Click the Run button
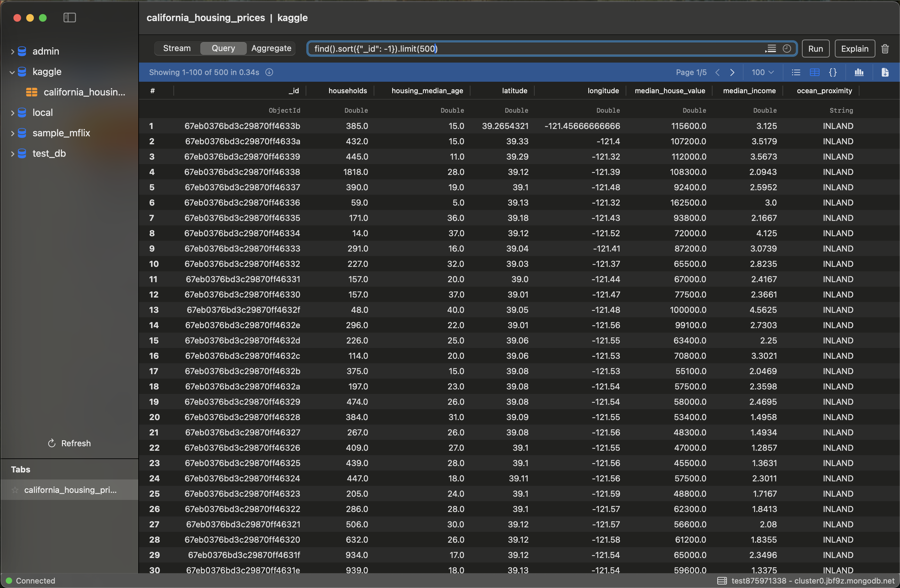 [x=815, y=49]
